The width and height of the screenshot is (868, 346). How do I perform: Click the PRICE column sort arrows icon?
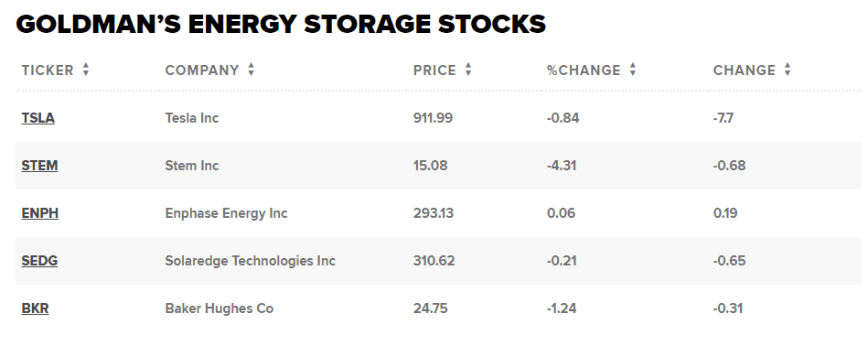tap(468, 70)
